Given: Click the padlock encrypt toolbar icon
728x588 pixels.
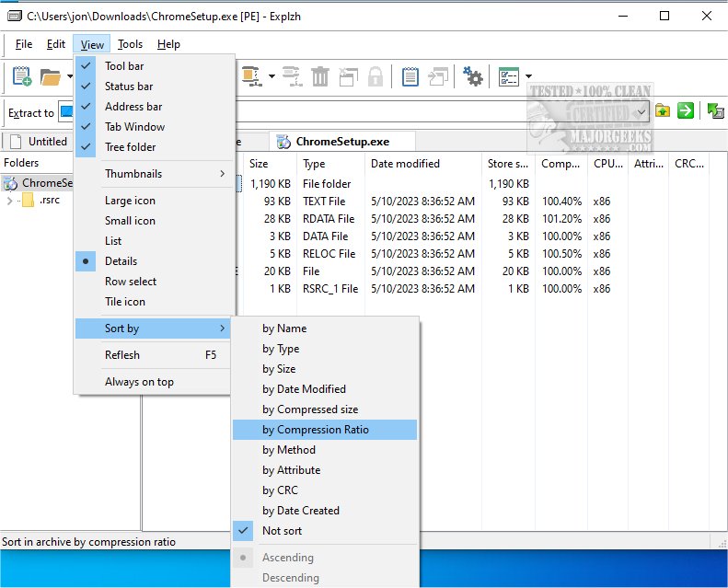Looking at the screenshot, I should (x=376, y=76).
